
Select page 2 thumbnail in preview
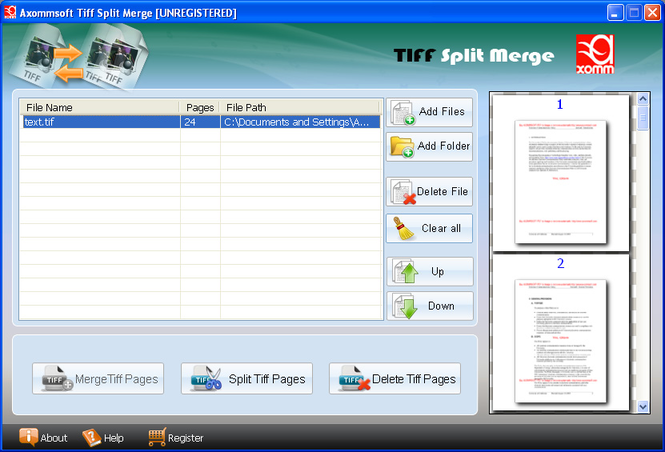[x=561, y=341]
